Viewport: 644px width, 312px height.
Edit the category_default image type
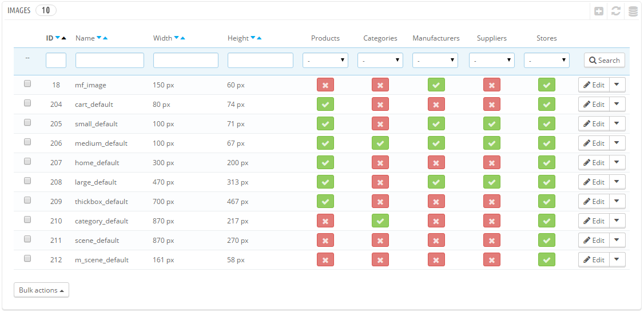(x=594, y=221)
